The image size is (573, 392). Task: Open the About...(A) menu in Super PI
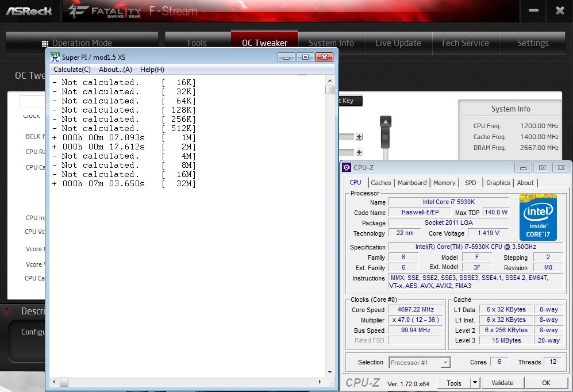coord(116,70)
